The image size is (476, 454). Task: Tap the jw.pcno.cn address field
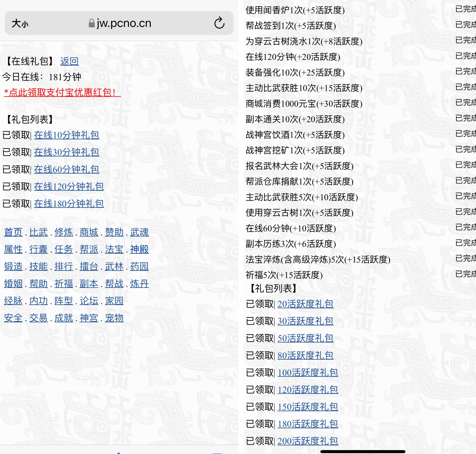[x=124, y=23]
